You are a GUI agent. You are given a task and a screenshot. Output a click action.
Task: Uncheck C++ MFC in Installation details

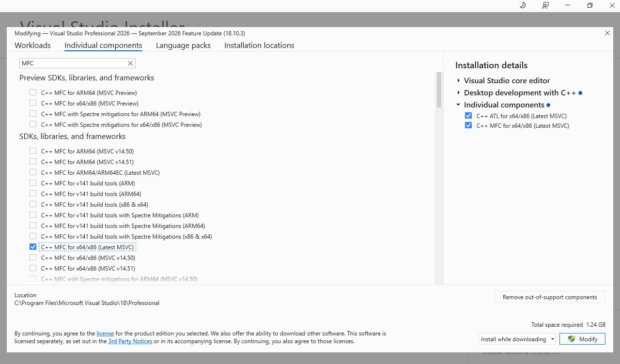coord(468,125)
